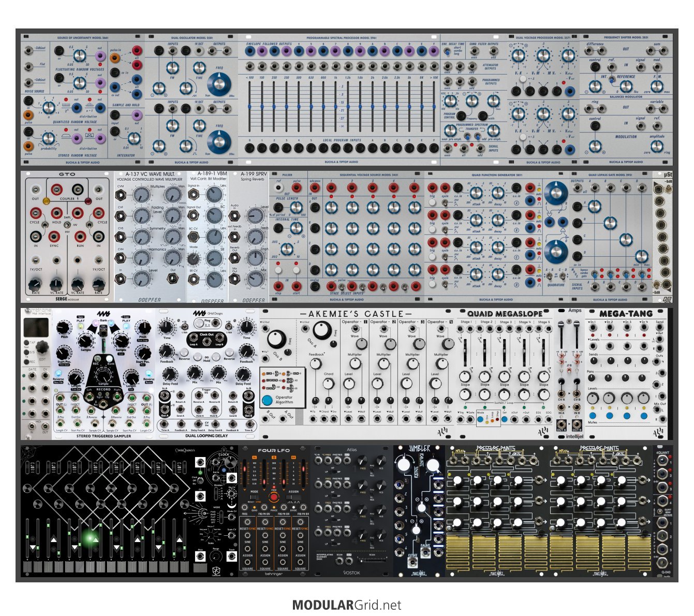
Task: Click the Range knob on the ConSeQuencer
Action: coord(216,556)
